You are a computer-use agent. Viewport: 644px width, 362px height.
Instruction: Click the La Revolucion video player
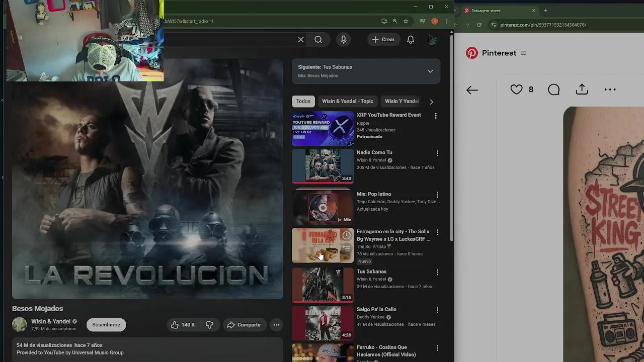tap(147, 179)
